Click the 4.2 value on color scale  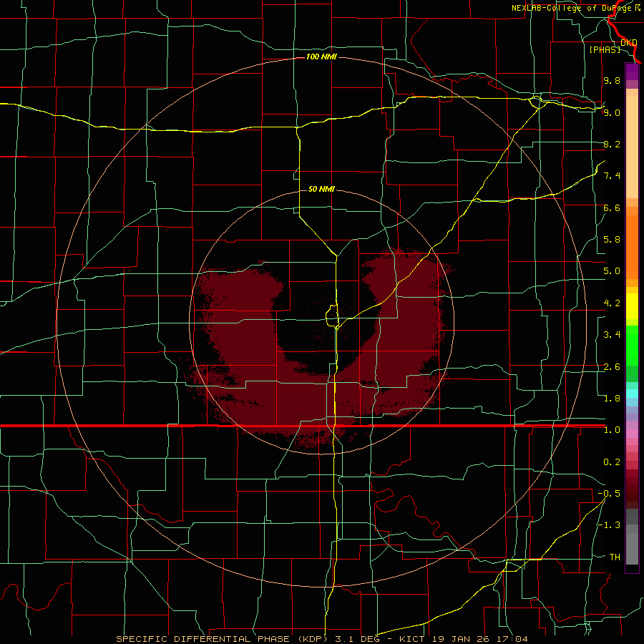[x=612, y=303]
